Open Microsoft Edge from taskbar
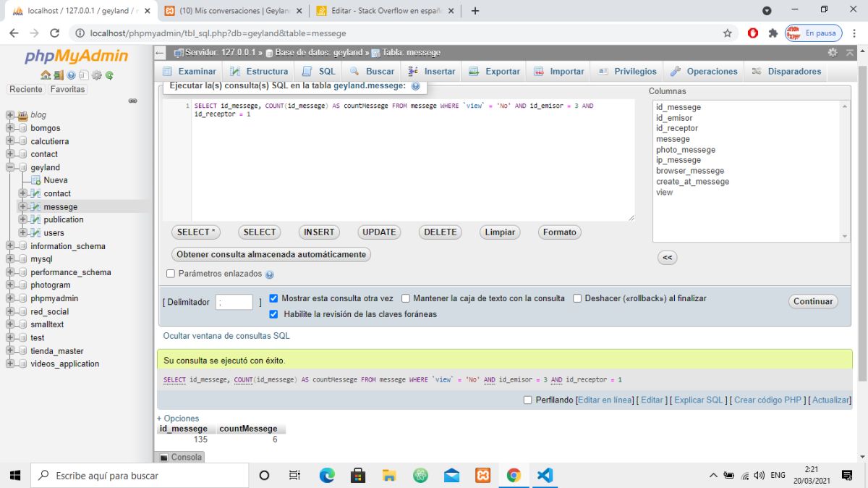 (327, 476)
